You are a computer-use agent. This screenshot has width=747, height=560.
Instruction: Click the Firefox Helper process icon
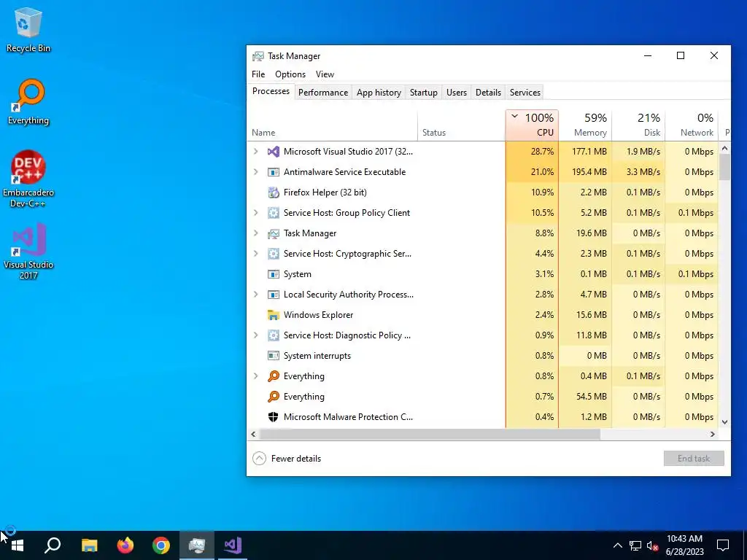pyautogui.click(x=274, y=192)
